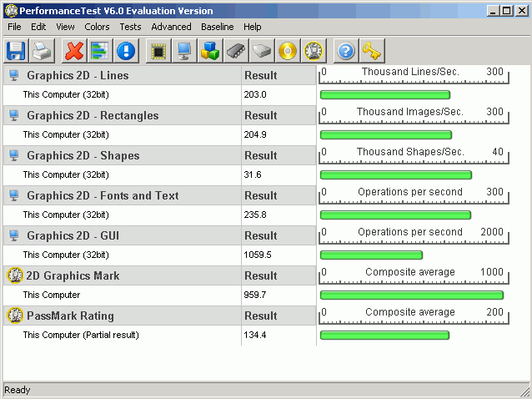
Task: Open the View menu
Action: (65, 27)
